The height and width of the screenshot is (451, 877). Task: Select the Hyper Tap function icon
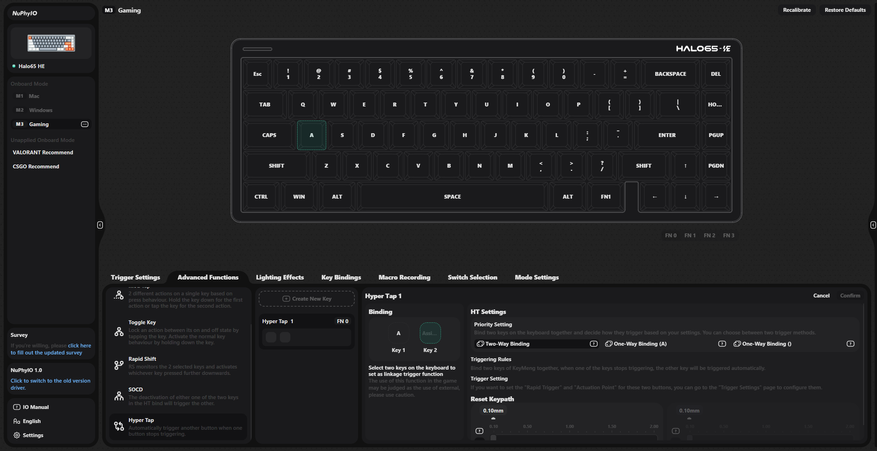click(119, 426)
